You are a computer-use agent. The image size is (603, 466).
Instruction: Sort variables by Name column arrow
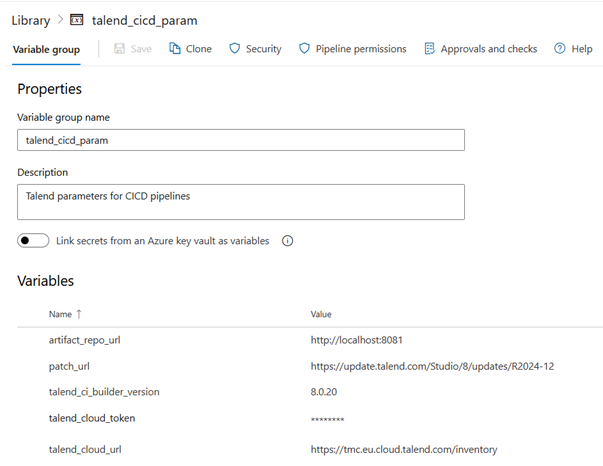pyautogui.click(x=79, y=314)
